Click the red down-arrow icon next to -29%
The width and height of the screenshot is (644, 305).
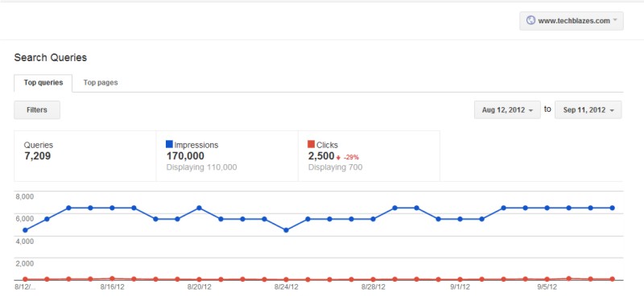(x=338, y=158)
